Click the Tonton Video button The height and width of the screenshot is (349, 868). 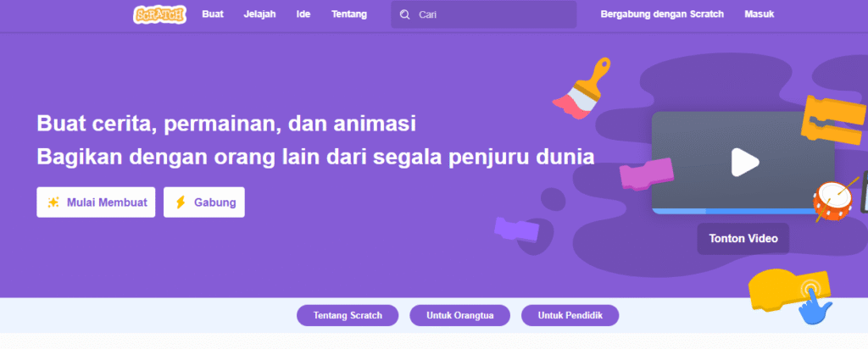pyautogui.click(x=743, y=239)
